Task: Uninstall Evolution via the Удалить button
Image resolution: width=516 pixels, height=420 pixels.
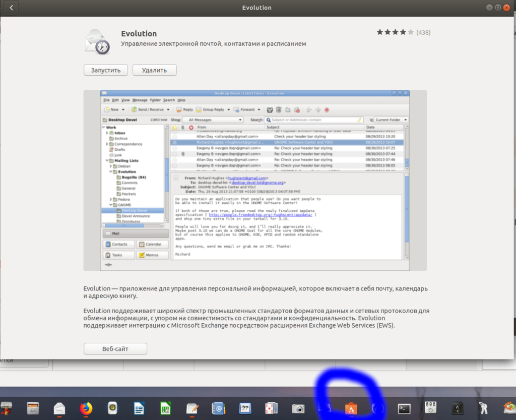Action: click(154, 70)
